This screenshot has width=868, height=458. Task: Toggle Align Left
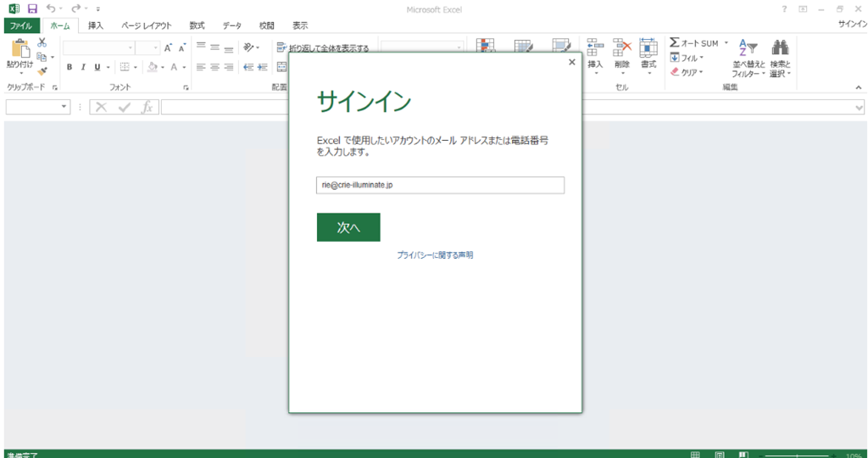pos(201,67)
